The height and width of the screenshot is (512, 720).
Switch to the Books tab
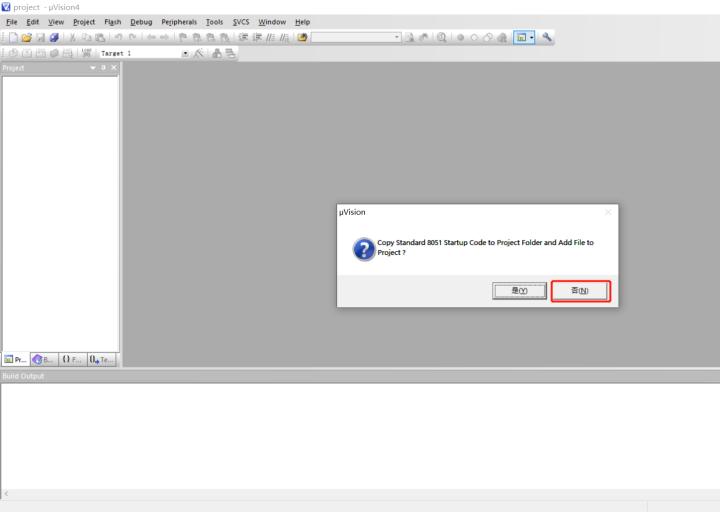click(44, 360)
